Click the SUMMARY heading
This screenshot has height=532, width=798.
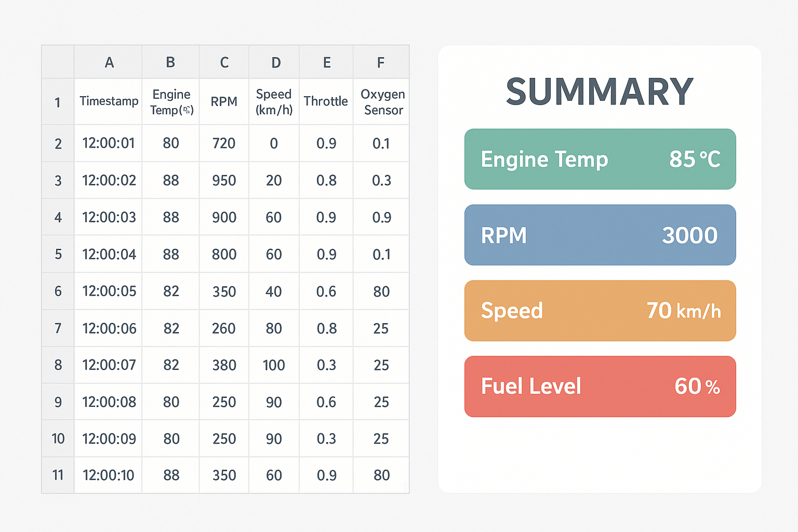pos(600,91)
